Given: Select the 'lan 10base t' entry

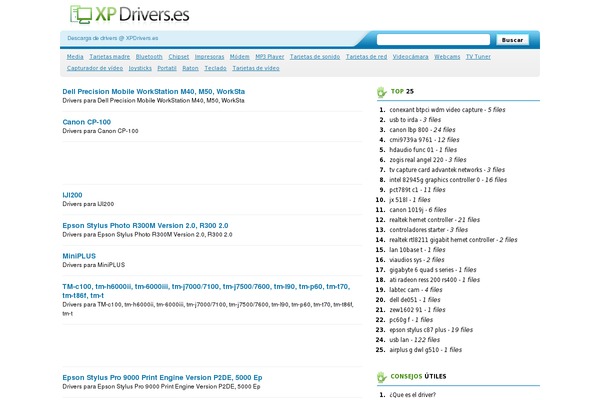Looking at the screenshot, I should click(417, 250).
